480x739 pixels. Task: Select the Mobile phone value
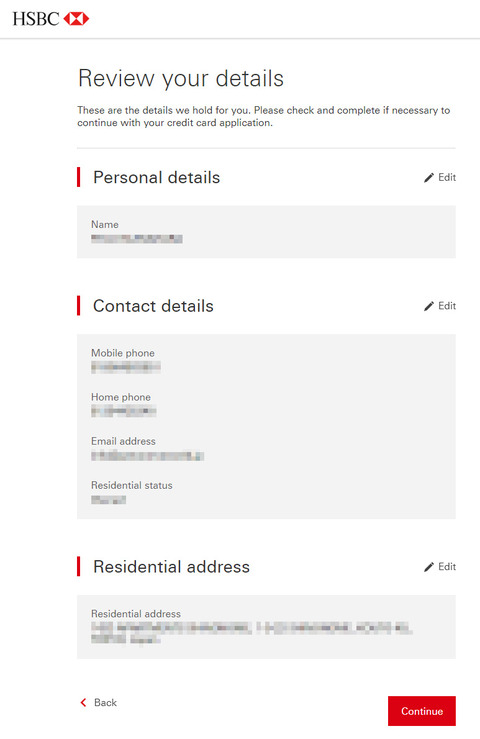(x=126, y=367)
